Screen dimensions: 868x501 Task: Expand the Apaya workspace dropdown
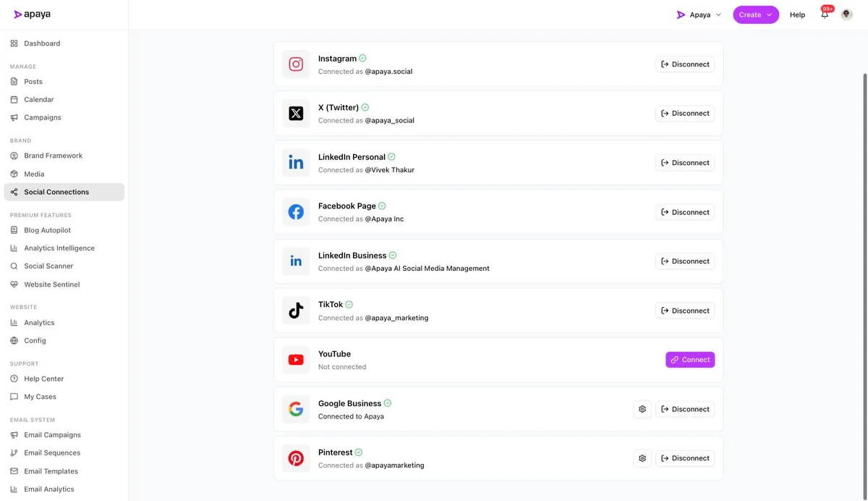point(699,14)
